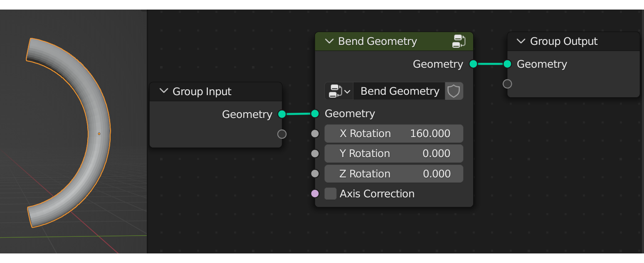Click the link between Group Input and Bend Geometry
Screen dimensions: 644x263
click(x=299, y=114)
